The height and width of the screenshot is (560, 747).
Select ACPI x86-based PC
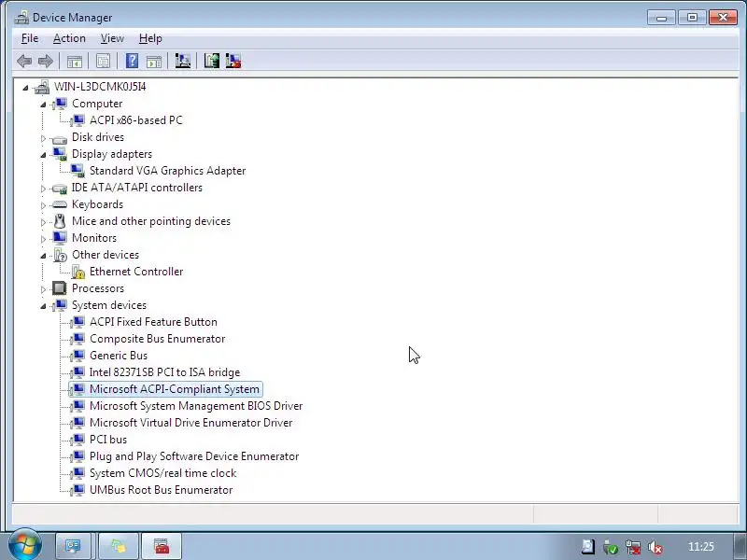(x=135, y=120)
